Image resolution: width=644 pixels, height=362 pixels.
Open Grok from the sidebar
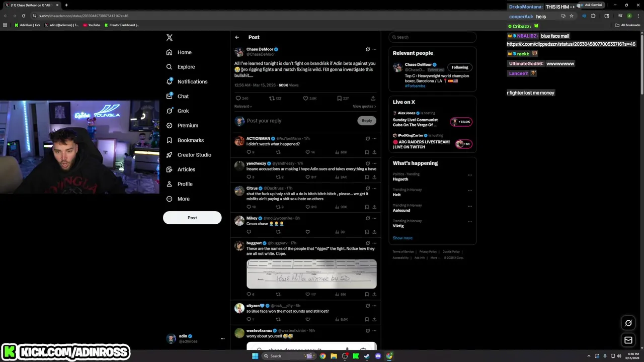coord(177,111)
